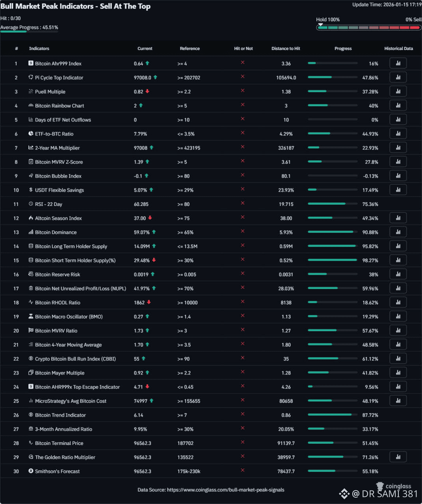This screenshot has width=422, height=504.
Task: Click the Progress column header
Action: (x=343, y=48)
